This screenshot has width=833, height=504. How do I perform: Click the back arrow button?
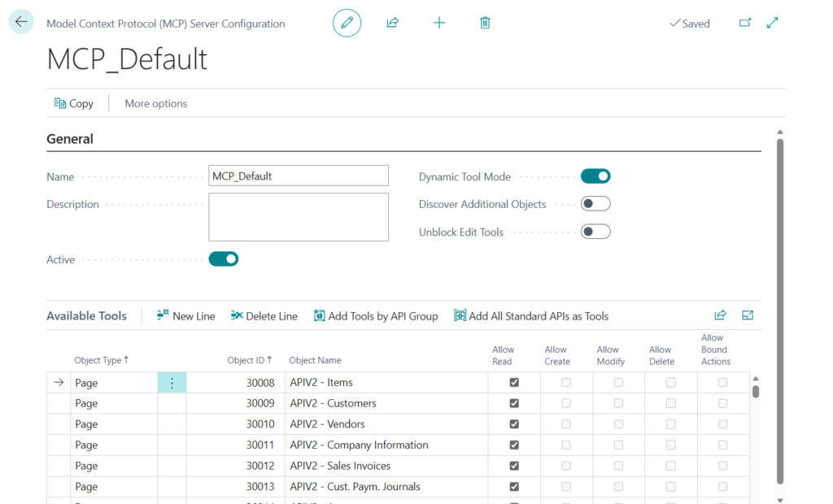coord(21,23)
